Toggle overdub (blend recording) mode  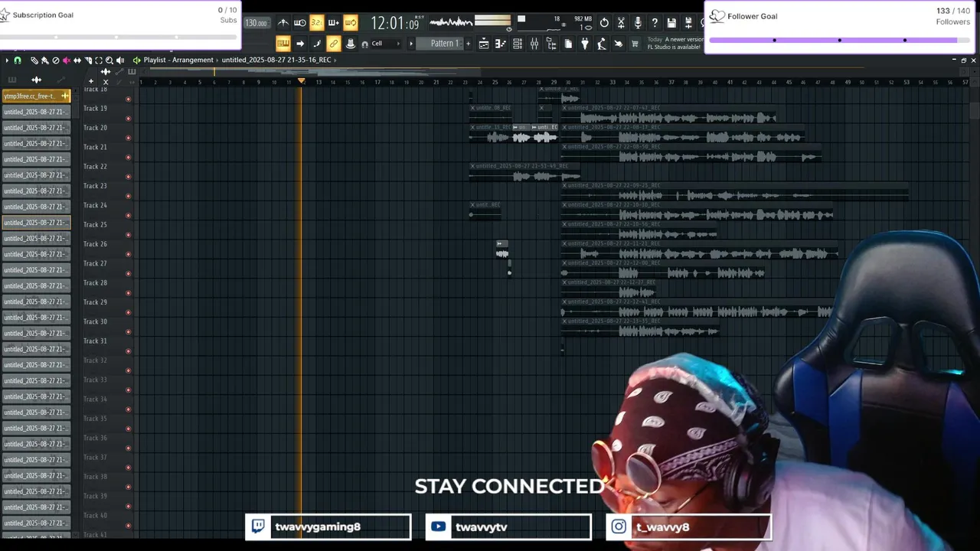point(333,23)
